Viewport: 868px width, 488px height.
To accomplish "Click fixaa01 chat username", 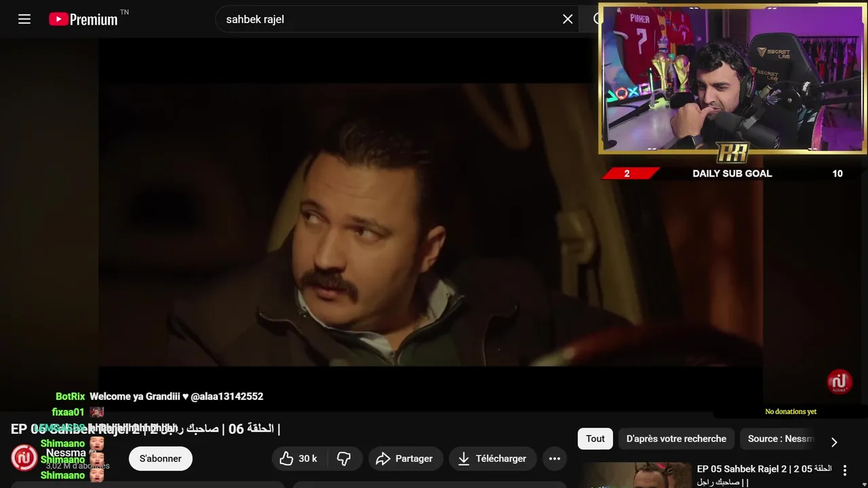I will [68, 412].
